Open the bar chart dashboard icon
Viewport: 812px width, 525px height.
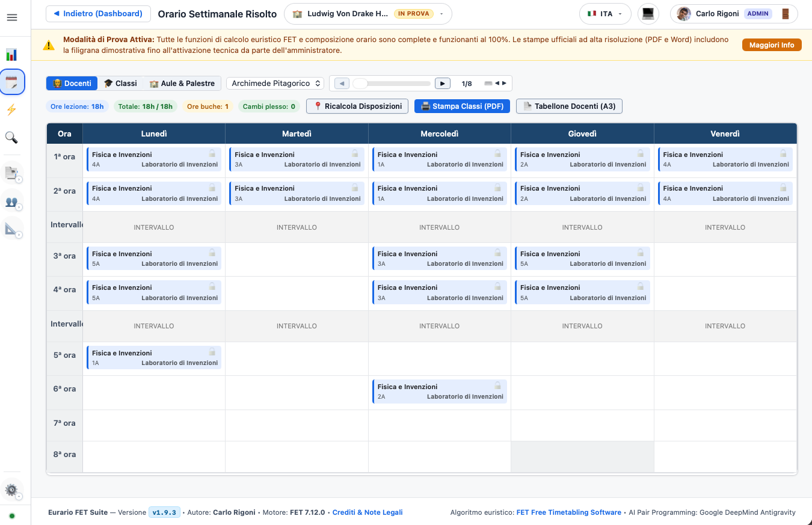coord(11,55)
